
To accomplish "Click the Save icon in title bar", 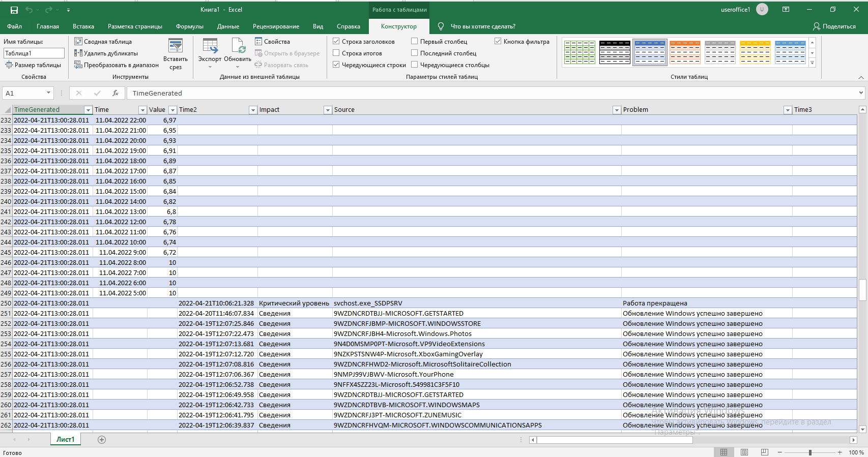I will [x=14, y=10].
